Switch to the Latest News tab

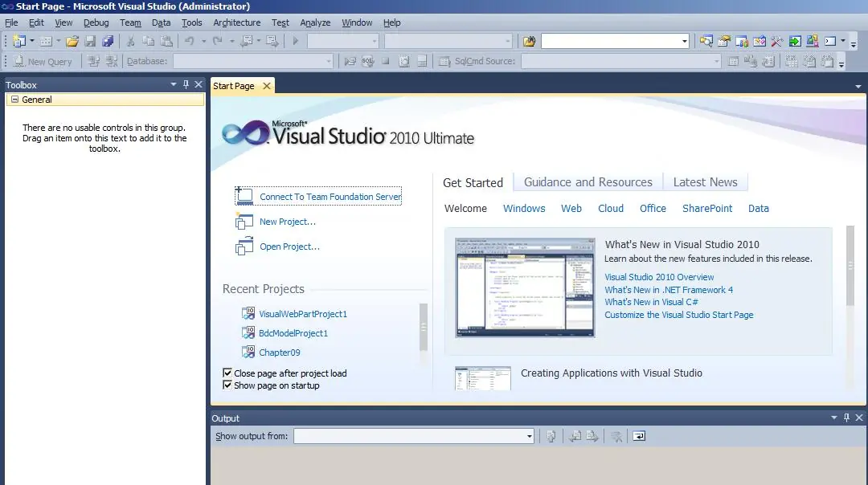click(706, 182)
